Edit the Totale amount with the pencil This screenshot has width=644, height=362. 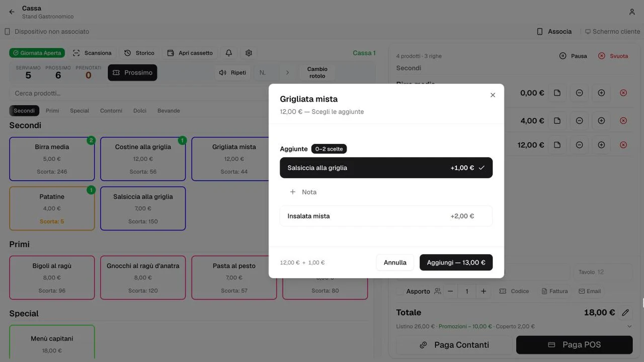point(625,313)
